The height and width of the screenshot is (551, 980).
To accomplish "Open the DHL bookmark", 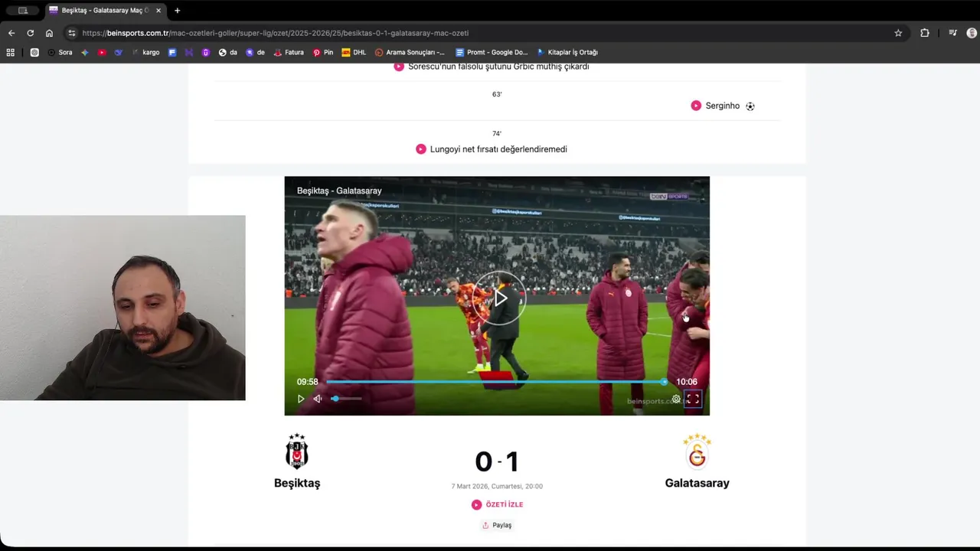I will click(354, 53).
